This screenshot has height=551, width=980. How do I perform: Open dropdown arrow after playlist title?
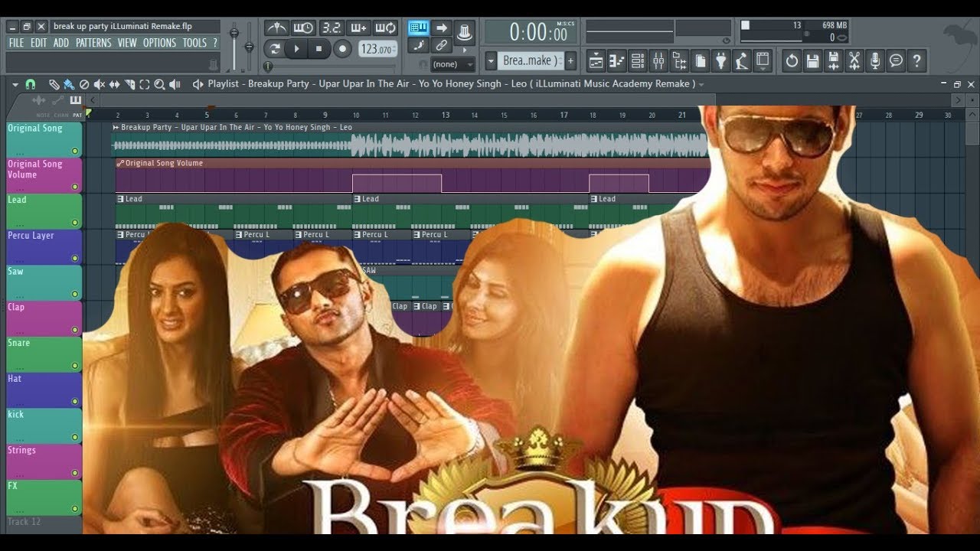[x=701, y=84]
